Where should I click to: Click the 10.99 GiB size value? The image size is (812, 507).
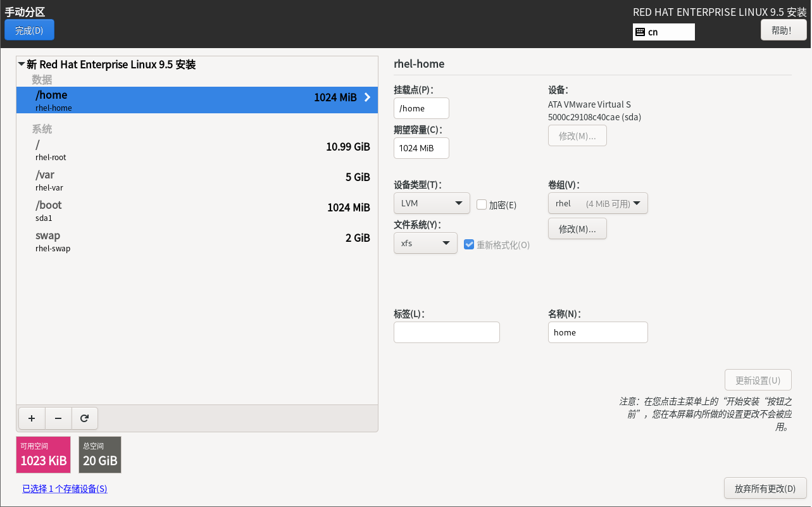[348, 147]
